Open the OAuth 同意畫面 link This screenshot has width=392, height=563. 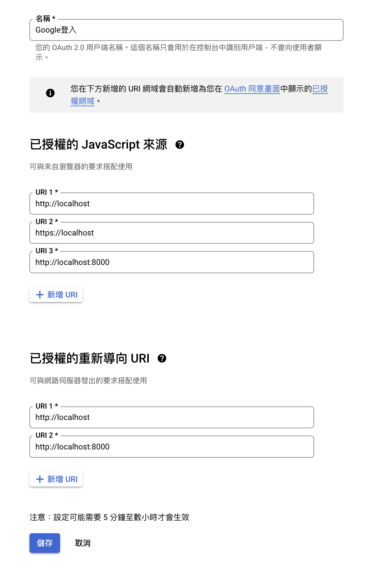click(252, 89)
